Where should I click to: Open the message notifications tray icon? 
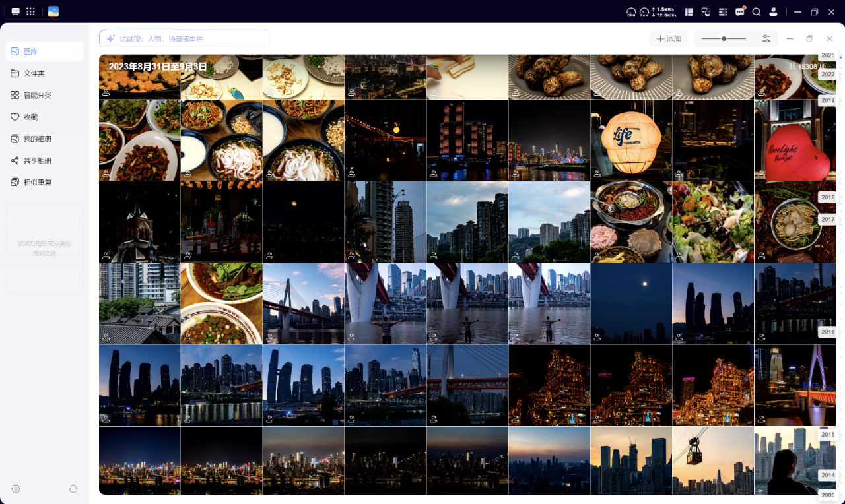tap(740, 12)
